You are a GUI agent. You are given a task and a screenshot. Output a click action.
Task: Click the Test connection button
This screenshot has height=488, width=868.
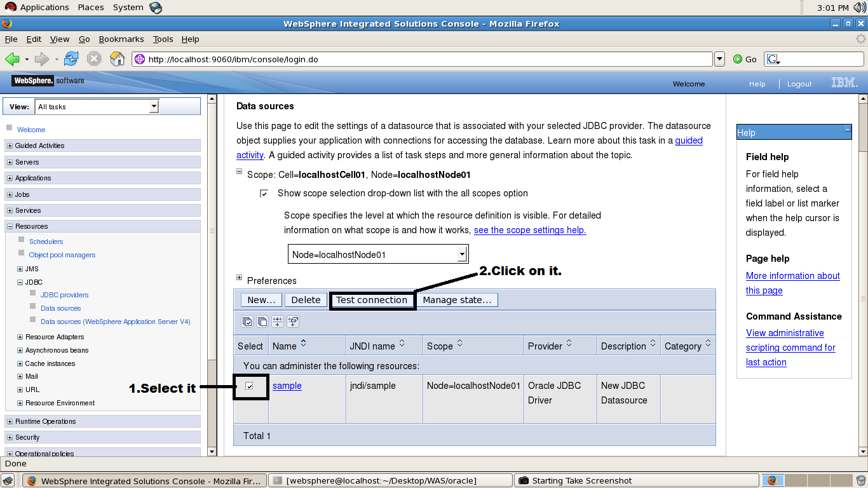tap(372, 300)
